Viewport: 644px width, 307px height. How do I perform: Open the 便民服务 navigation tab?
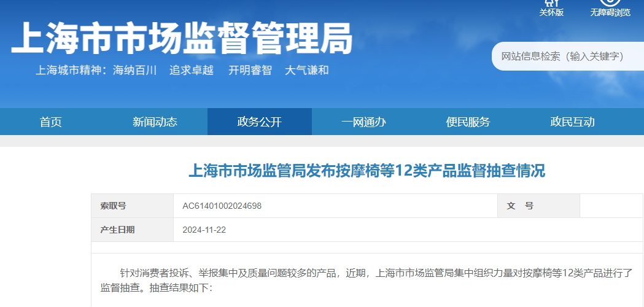click(x=468, y=122)
